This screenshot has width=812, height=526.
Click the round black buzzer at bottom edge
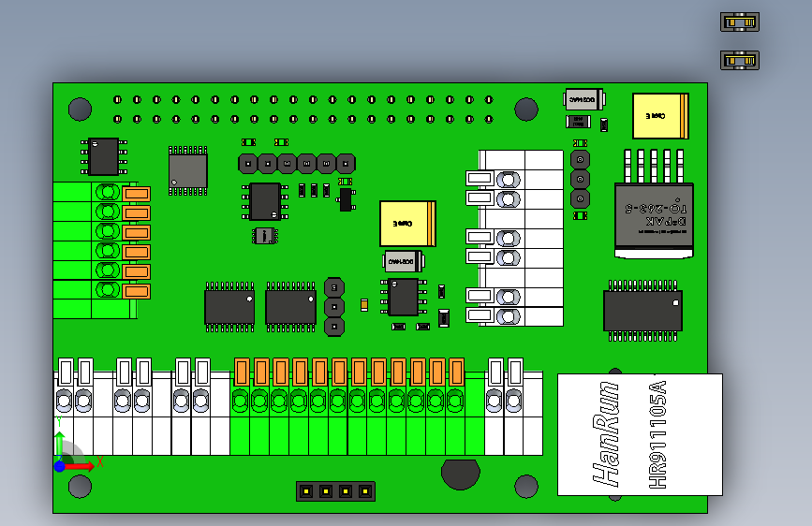tap(461, 474)
